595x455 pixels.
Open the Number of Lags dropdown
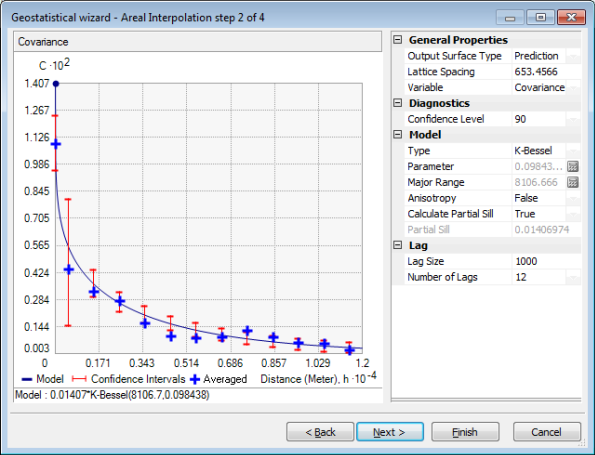pyautogui.click(x=573, y=277)
